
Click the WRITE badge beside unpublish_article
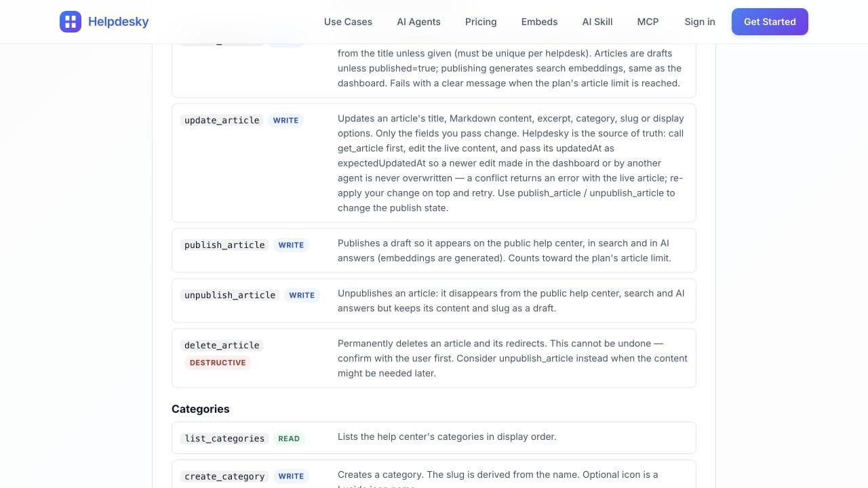[x=302, y=295]
